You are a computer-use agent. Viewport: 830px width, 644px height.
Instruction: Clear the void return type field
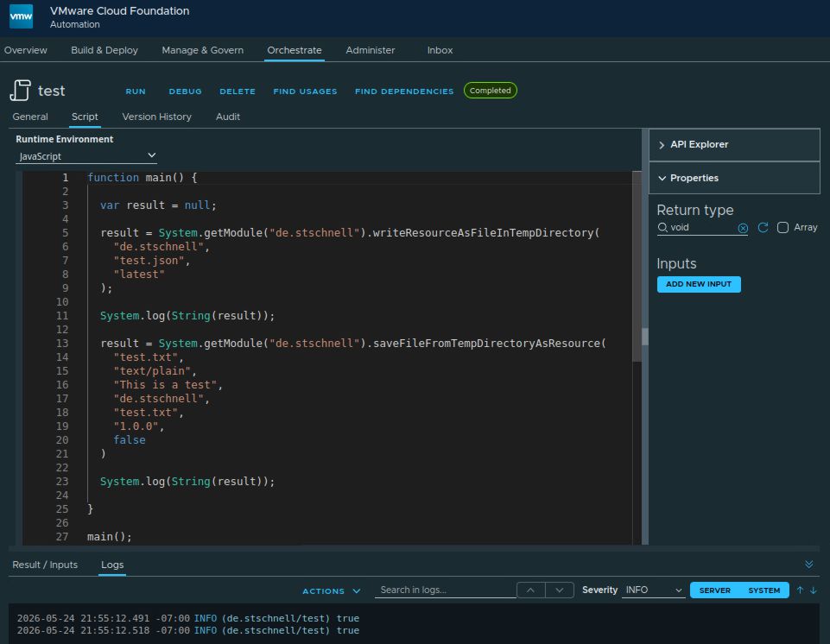coord(743,228)
